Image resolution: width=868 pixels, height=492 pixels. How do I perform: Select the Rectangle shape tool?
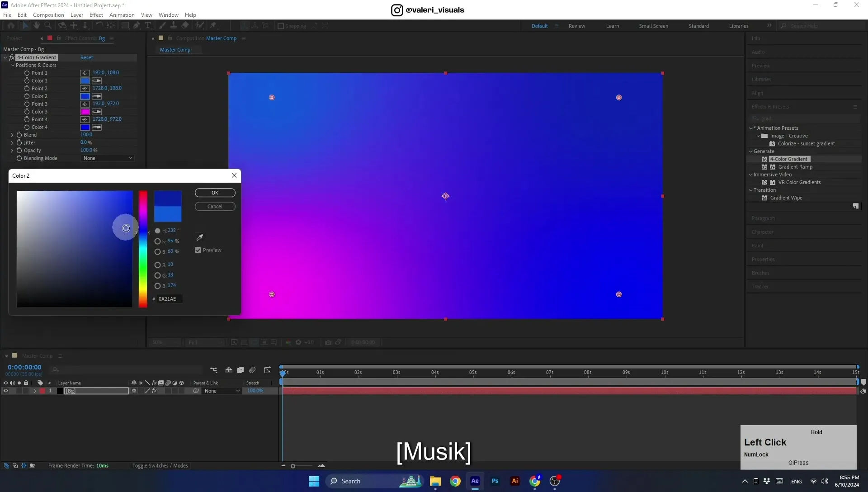coord(125,26)
